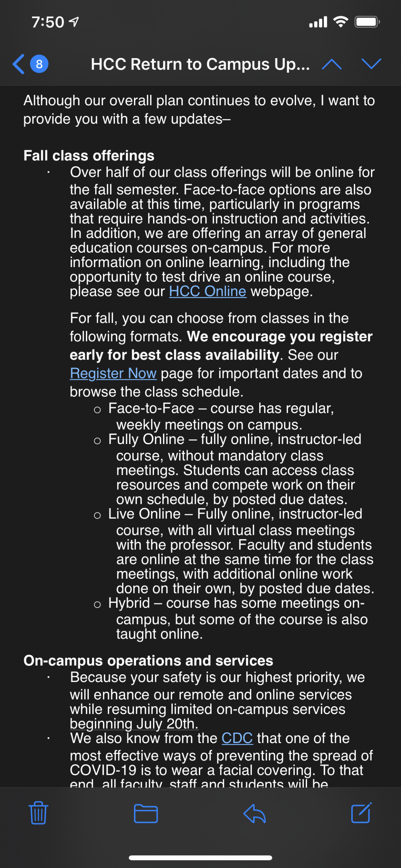Go to previous message with the up chevron
The width and height of the screenshot is (401, 868).
point(331,64)
